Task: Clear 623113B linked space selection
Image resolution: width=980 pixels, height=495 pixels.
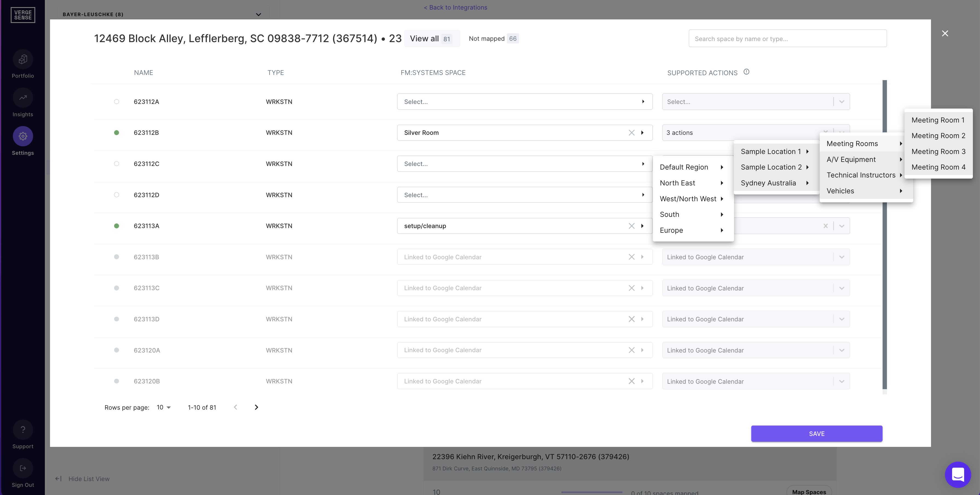Action: coord(631,257)
